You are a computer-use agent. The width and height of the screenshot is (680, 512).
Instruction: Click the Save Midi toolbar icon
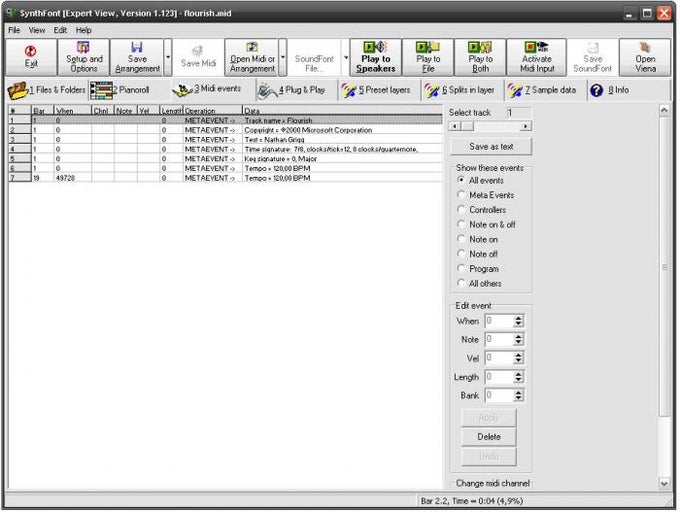[198, 57]
